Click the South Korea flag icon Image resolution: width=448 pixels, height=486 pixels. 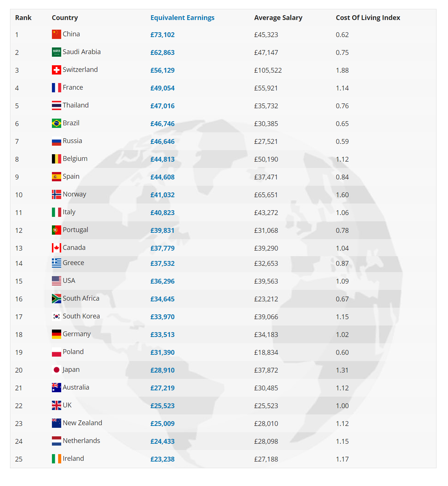click(x=56, y=317)
